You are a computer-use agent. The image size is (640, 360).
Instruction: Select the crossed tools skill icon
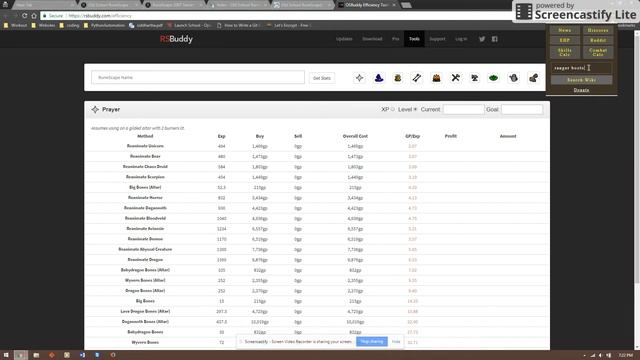[x=456, y=78]
